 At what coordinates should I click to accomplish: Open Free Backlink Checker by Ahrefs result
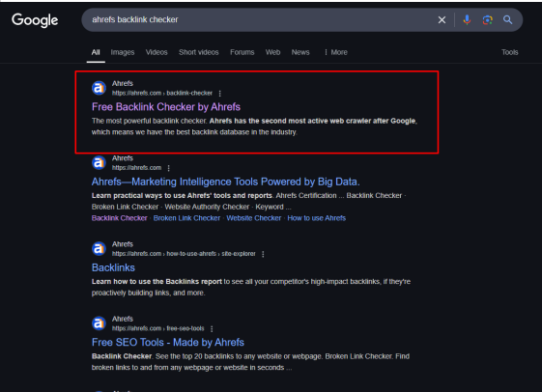click(166, 107)
